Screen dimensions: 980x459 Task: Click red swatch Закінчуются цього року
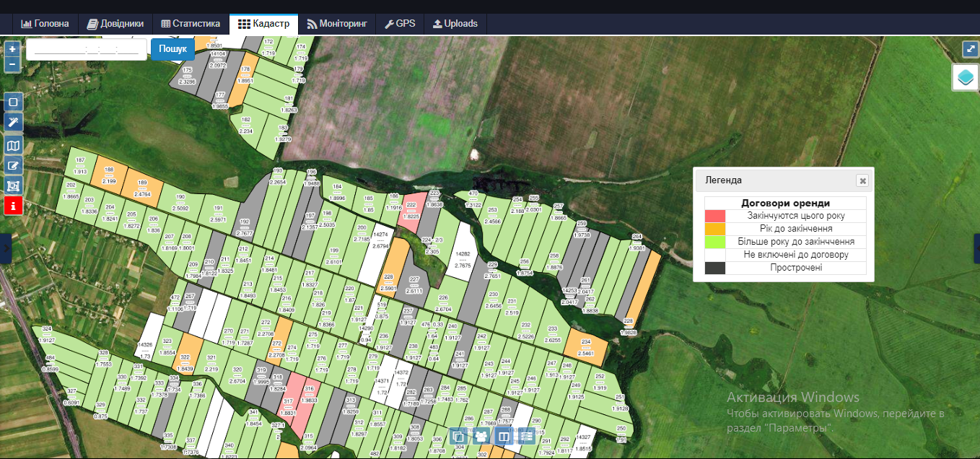pos(715,216)
